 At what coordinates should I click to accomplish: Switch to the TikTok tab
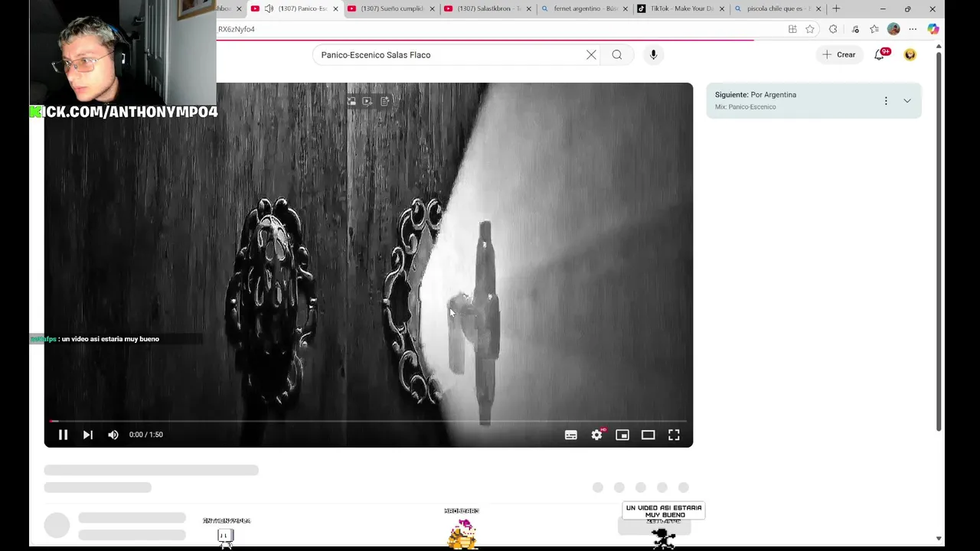coord(681,8)
